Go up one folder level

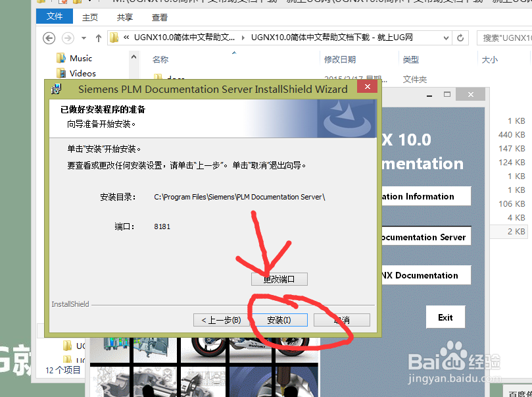[x=99, y=38]
